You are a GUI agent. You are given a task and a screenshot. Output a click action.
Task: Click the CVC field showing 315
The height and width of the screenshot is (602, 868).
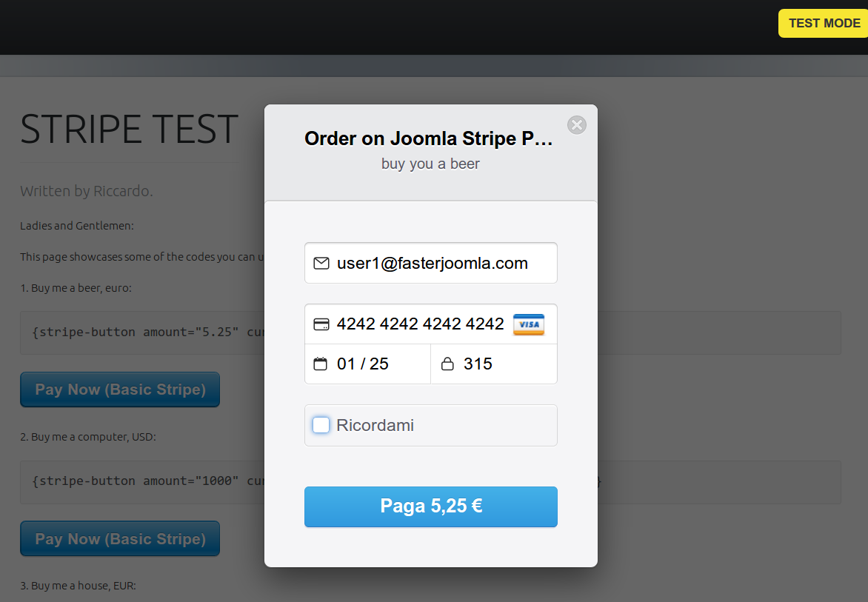[x=494, y=364]
